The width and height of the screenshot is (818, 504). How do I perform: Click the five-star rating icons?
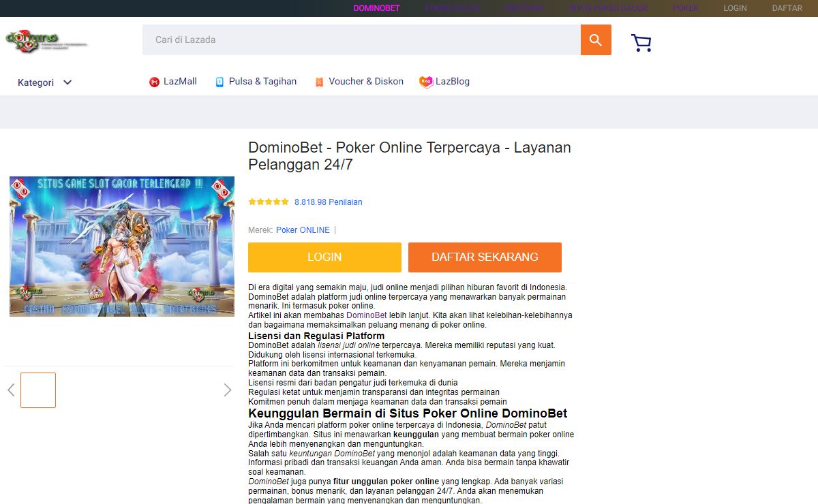point(269,202)
